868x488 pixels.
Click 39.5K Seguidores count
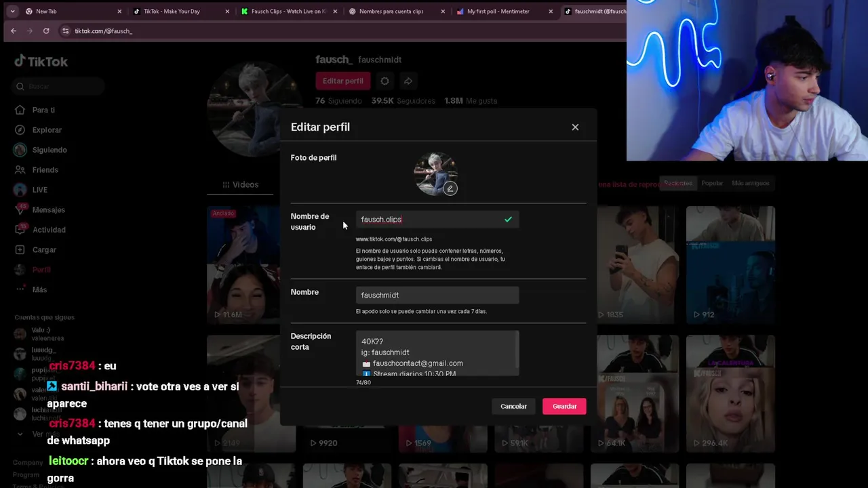point(403,100)
